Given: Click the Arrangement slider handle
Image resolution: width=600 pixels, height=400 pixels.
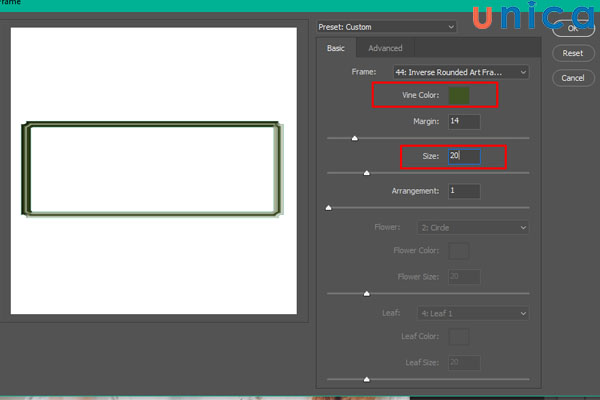Looking at the screenshot, I should coord(328,208).
